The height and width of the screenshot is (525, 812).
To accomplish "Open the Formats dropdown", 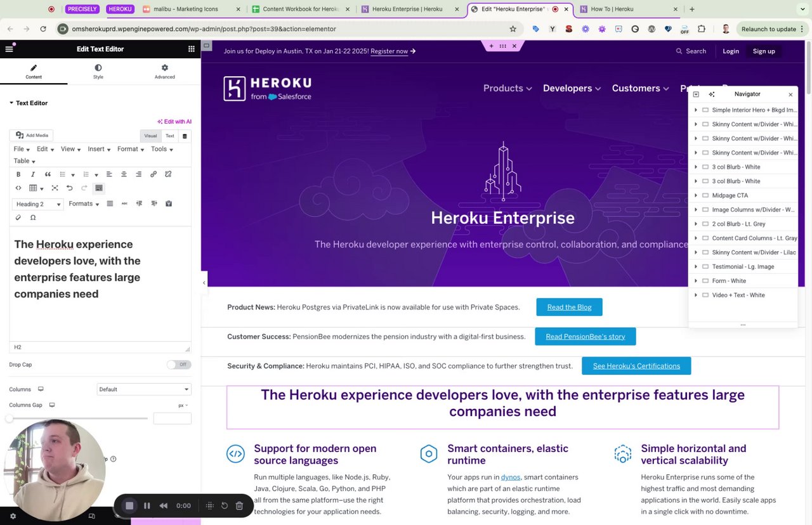I will click(x=84, y=204).
